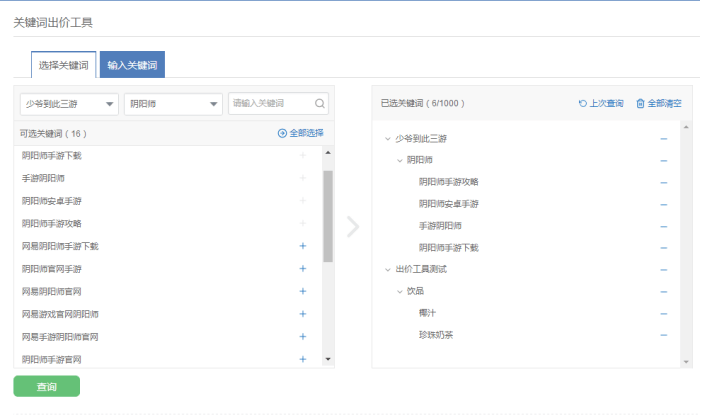Image resolution: width=701 pixels, height=418 pixels.
Task: Click the 请输入关键词 search field
Action: tap(270, 103)
